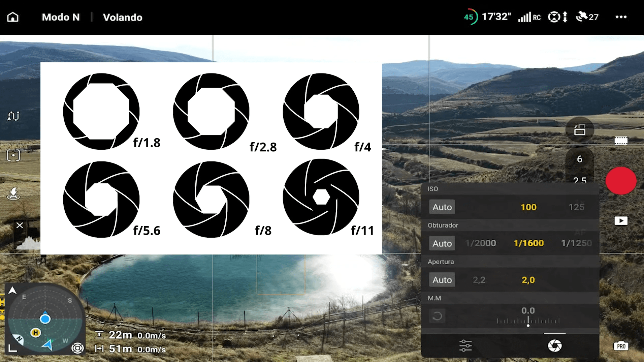This screenshot has height=362, width=644.
Task: Tap the f/11 aperture diagram
Action: coord(321,197)
